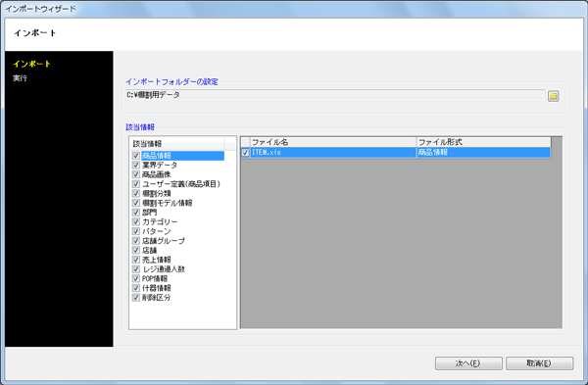Click the 取消(E) cancel button

539,363
